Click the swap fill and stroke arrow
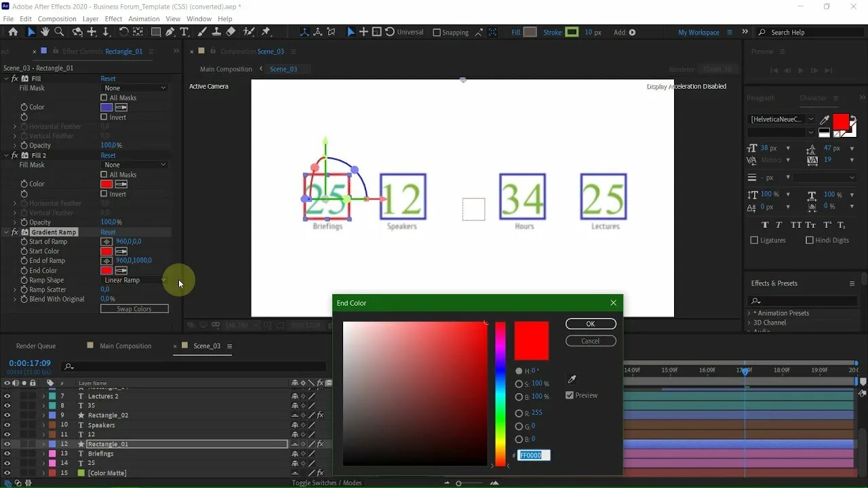 click(853, 119)
